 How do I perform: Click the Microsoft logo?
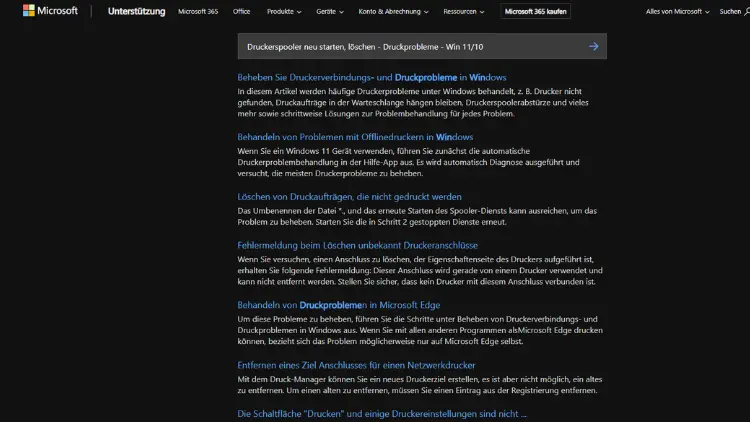[x=50, y=11]
